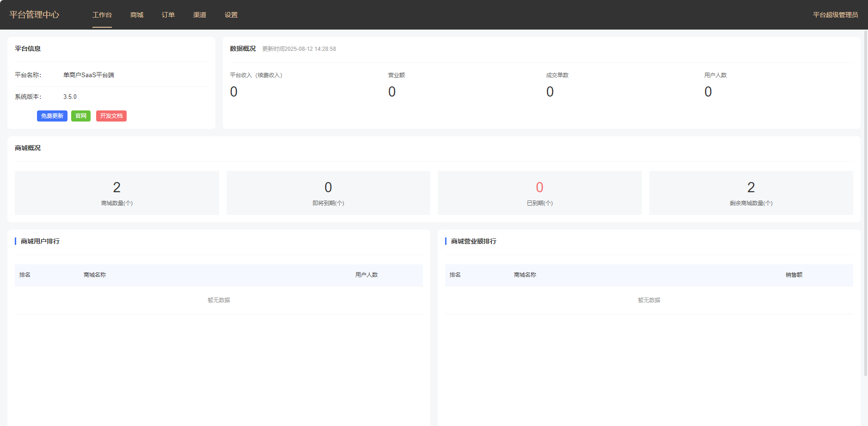Open the 剩余商城数量(个) stat card
Image resolution: width=868 pixels, height=426 pixels.
click(x=751, y=193)
